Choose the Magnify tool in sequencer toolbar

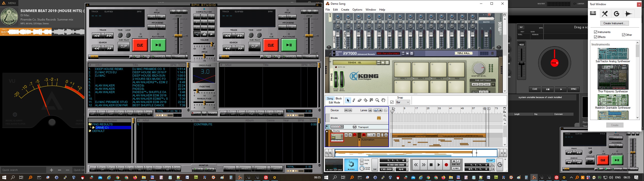click(x=377, y=100)
